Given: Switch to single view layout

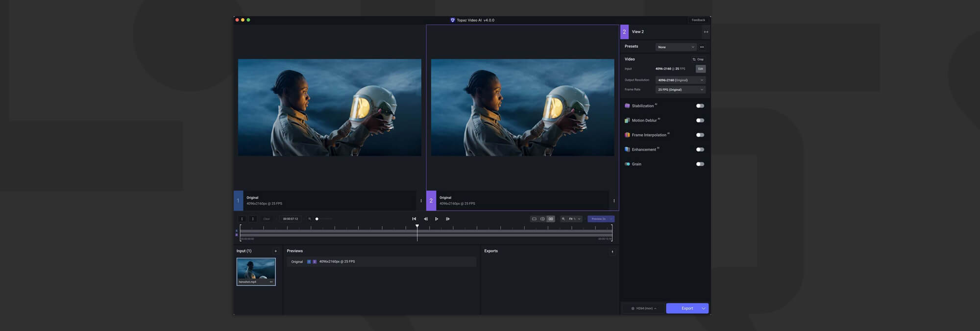Looking at the screenshot, I should click(x=534, y=219).
